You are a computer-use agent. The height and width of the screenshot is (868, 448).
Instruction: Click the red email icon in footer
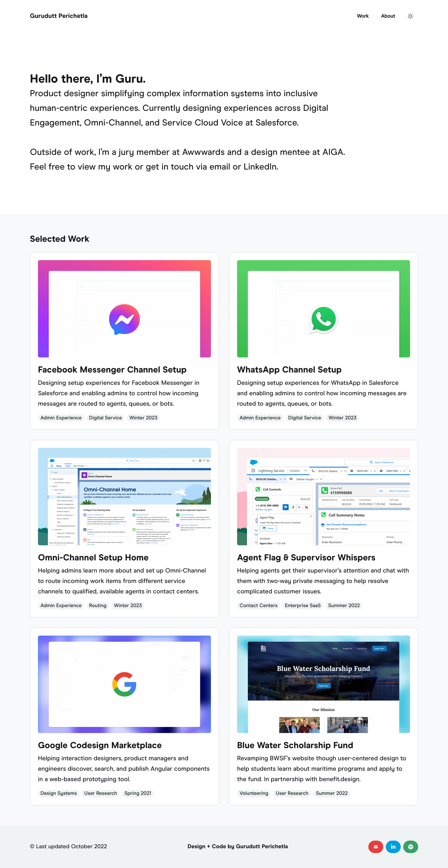[x=376, y=847]
